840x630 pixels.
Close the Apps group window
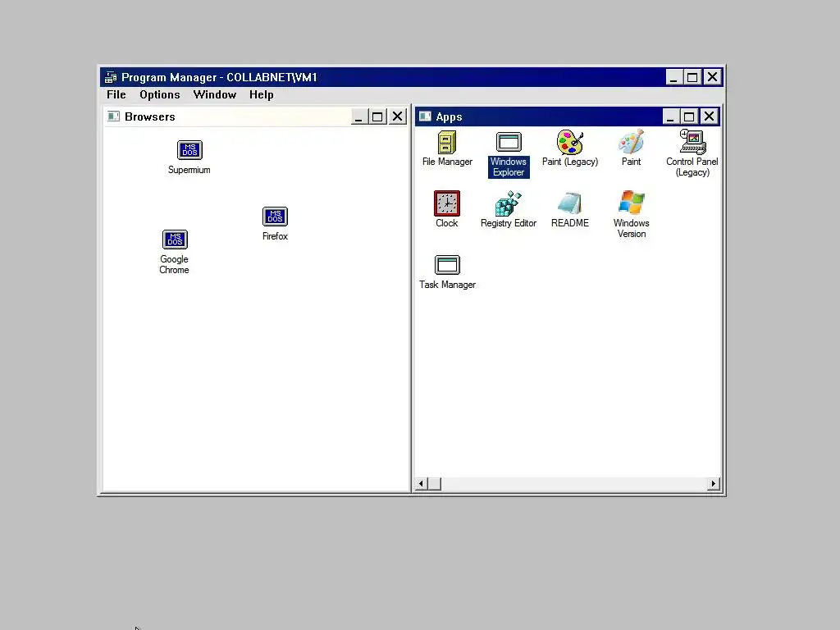click(709, 116)
